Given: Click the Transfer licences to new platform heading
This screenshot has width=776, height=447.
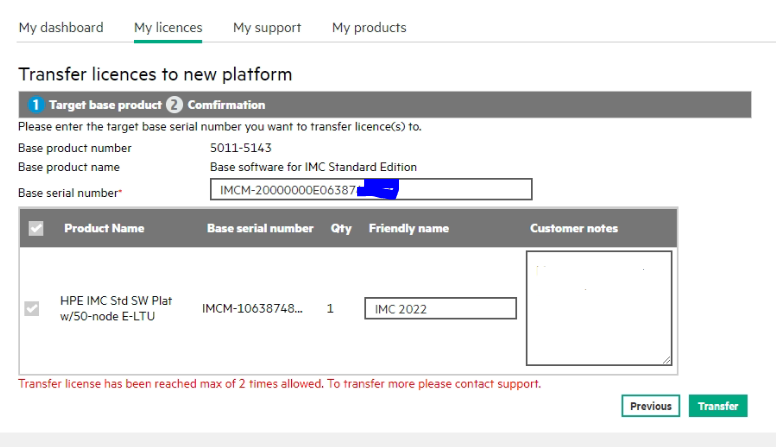Looking at the screenshot, I should [155, 75].
